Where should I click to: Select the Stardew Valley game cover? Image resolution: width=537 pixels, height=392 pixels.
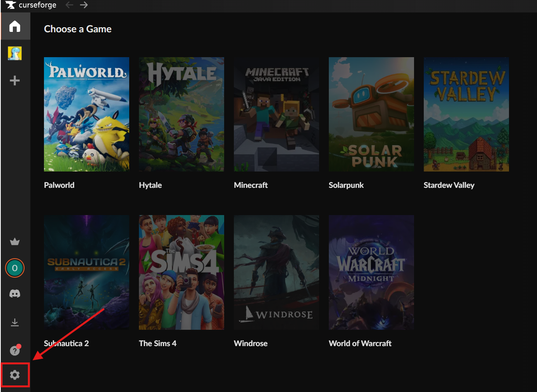[x=466, y=114]
